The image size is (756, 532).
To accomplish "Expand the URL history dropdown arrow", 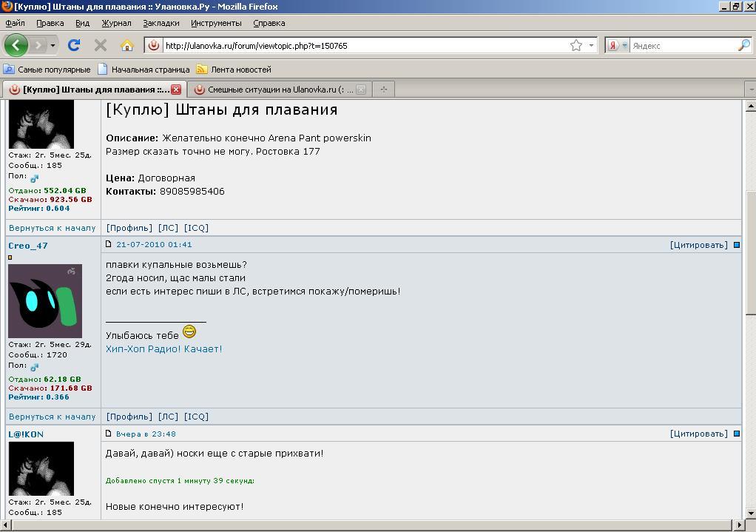I will click(591, 45).
